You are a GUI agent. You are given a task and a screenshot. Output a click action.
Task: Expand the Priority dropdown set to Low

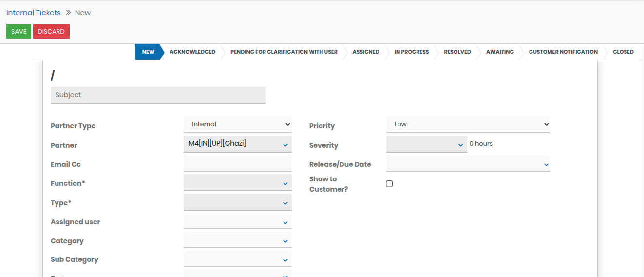(x=468, y=124)
